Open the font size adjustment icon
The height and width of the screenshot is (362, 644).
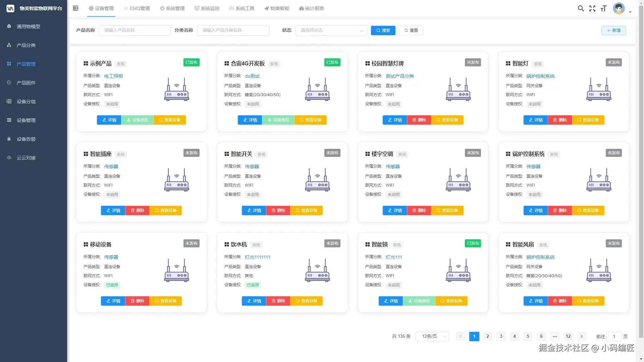(604, 8)
